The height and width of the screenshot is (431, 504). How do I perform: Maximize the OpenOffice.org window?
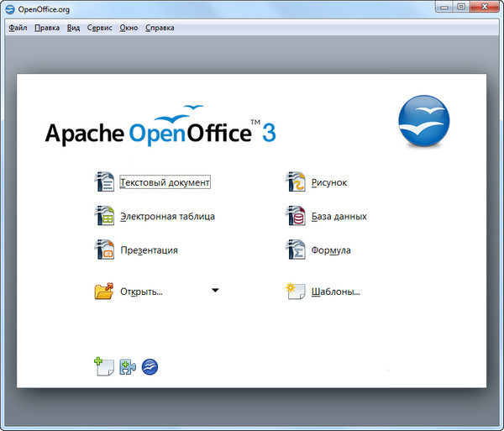click(x=460, y=8)
